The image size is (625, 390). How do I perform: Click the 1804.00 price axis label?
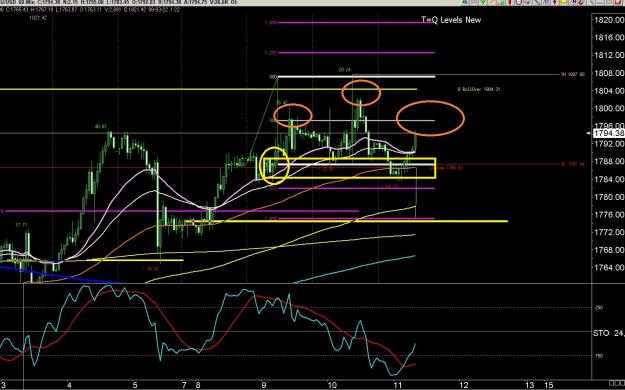(x=609, y=91)
